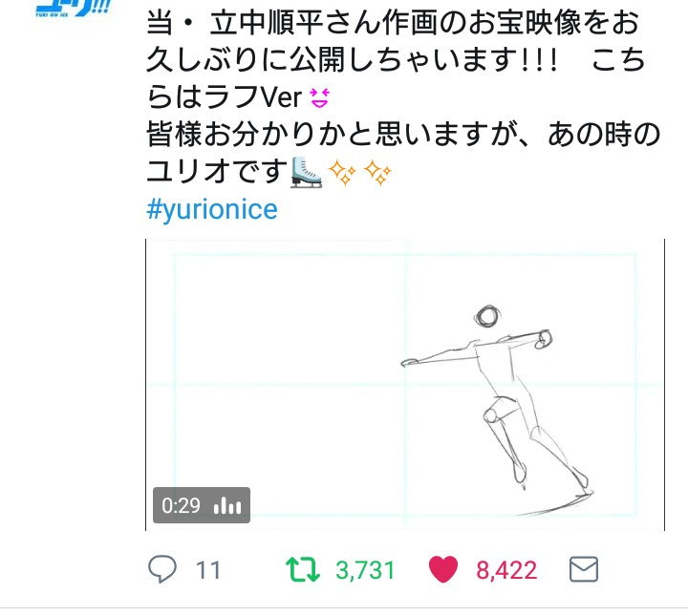Click the skater's sketched head in the video
Viewport: 688px width, 616px height.
488,316
